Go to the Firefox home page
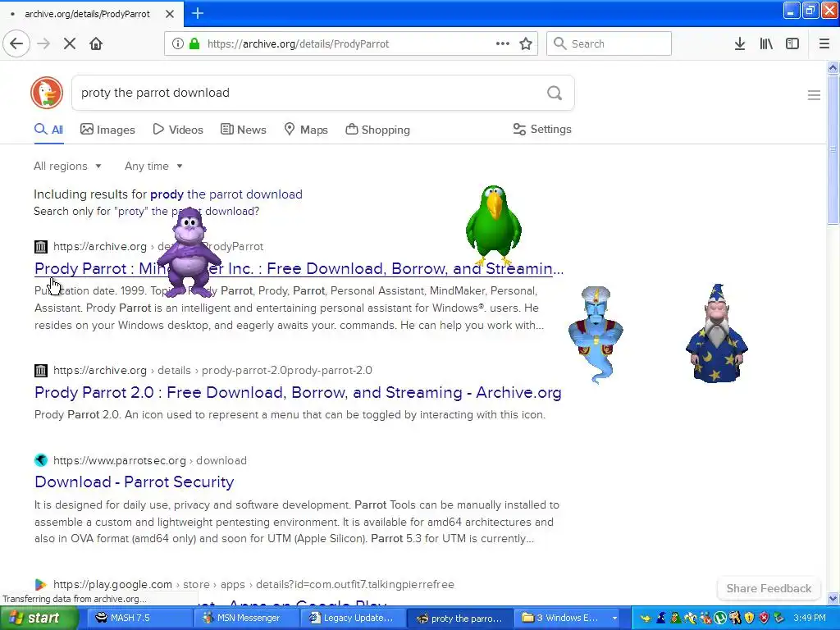The width and height of the screenshot is (840, 630). [96, 43]
